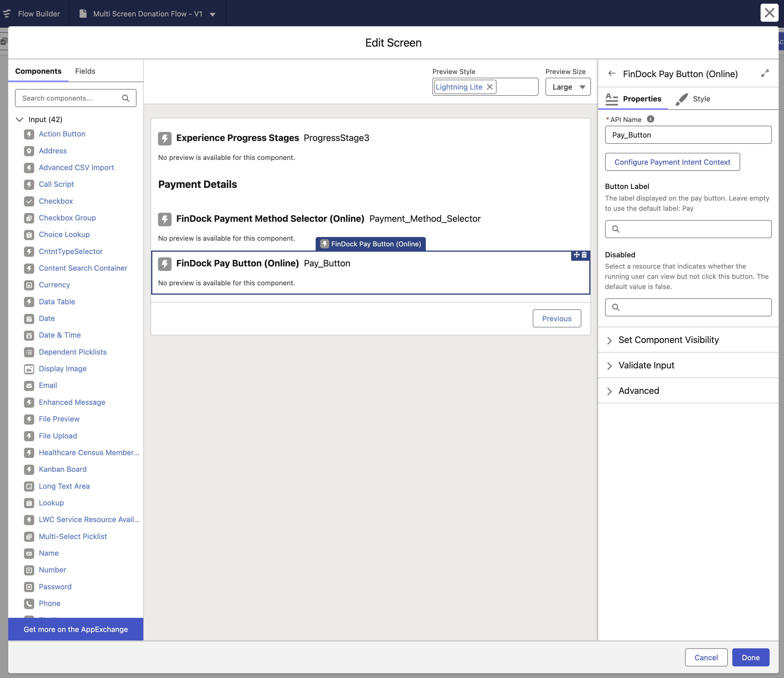The image size is (784, 678).
Task: Add the File Upload component
Action: pos(58,436)
